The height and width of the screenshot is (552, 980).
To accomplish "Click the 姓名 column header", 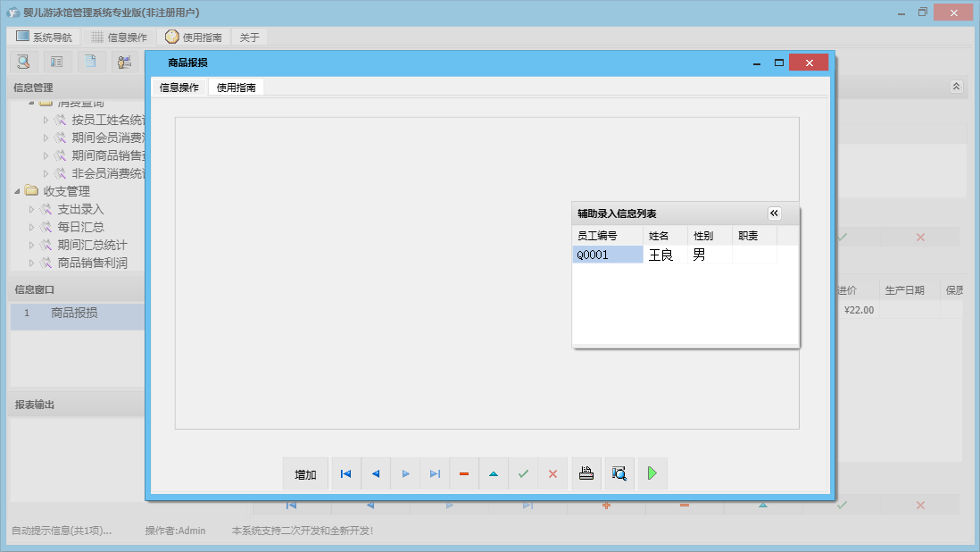I will [x=666, y=236].
